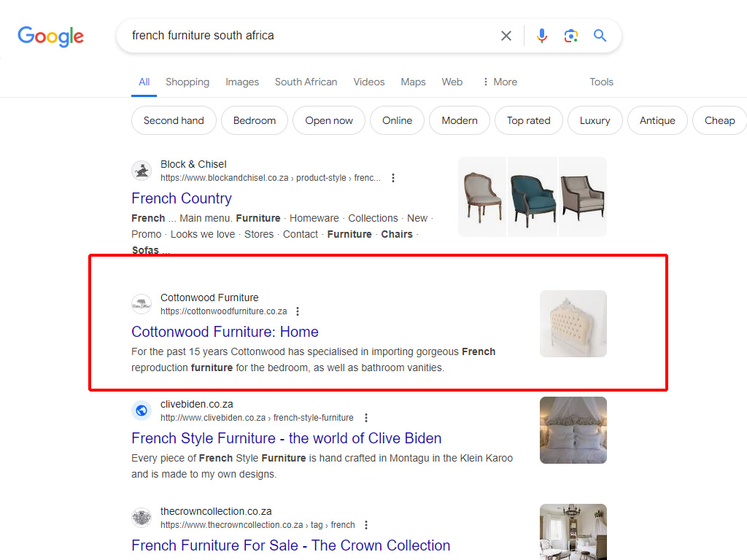Screen dimensions: 747x560
Task: Toggle the Open now filter chip
Action: pos(329,120)
